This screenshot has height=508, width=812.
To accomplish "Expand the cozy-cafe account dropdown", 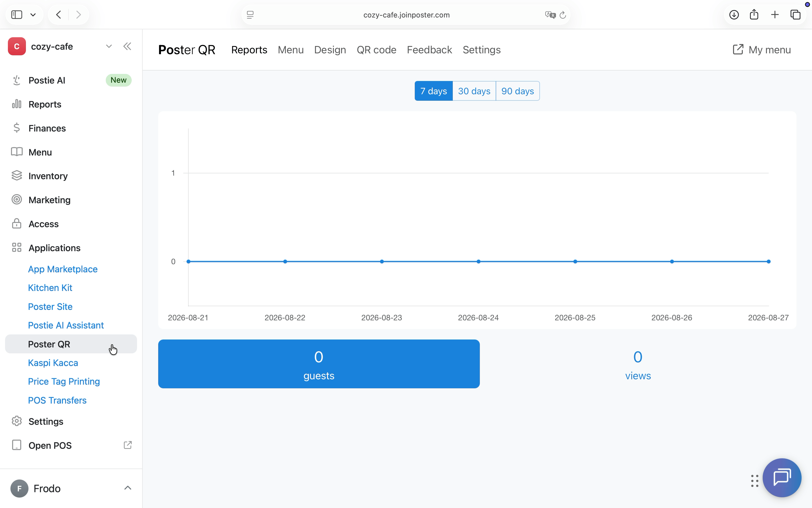I will pyautogui.click(x=109, y=46).
